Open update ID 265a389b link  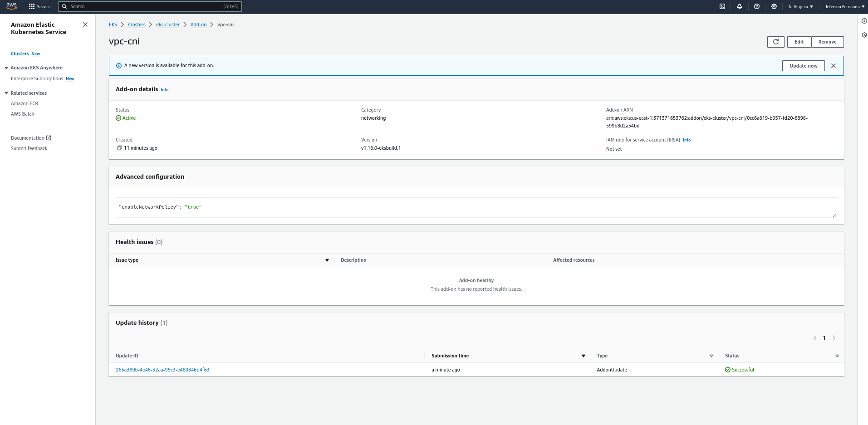pos(162,370)
